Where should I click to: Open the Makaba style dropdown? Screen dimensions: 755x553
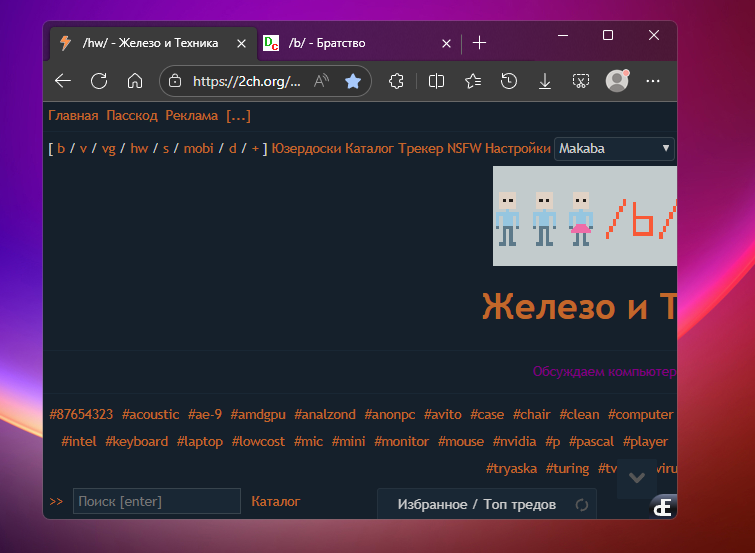point(614,148)
